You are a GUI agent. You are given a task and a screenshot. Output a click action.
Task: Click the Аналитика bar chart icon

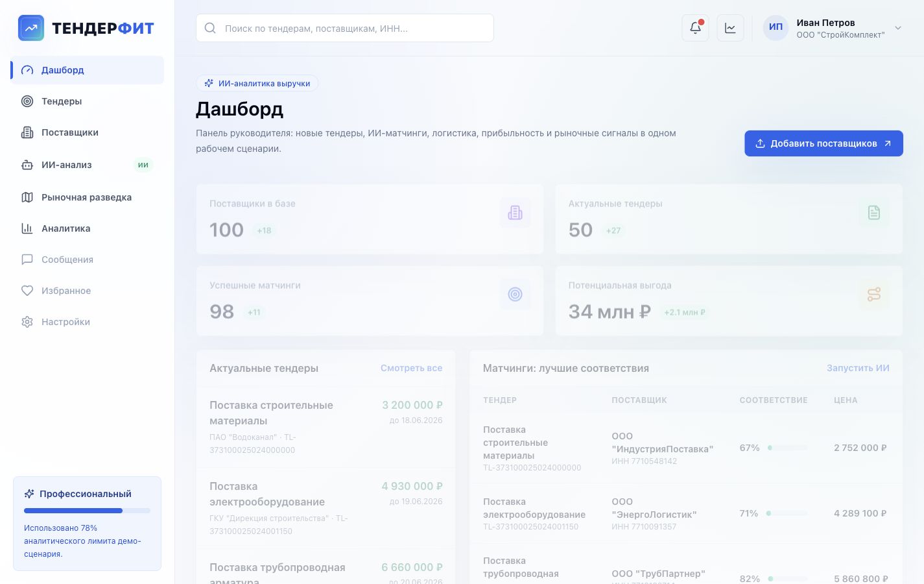(27, 228)
